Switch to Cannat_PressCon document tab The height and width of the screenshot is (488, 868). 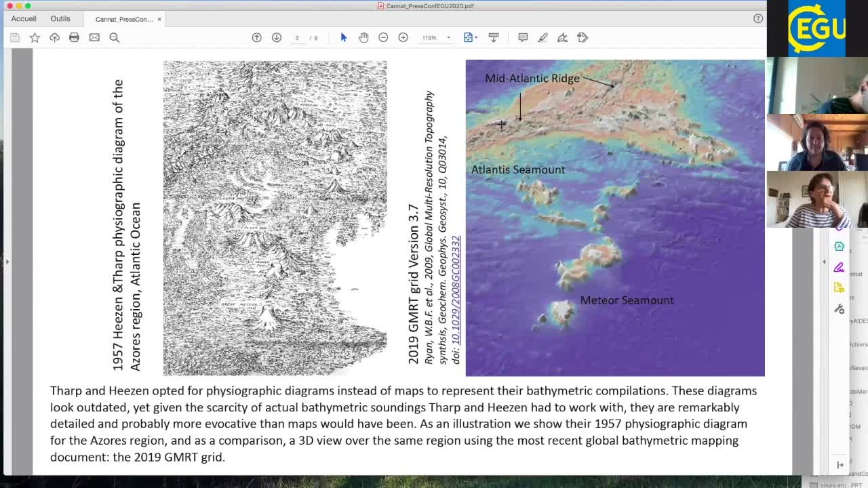124,19
